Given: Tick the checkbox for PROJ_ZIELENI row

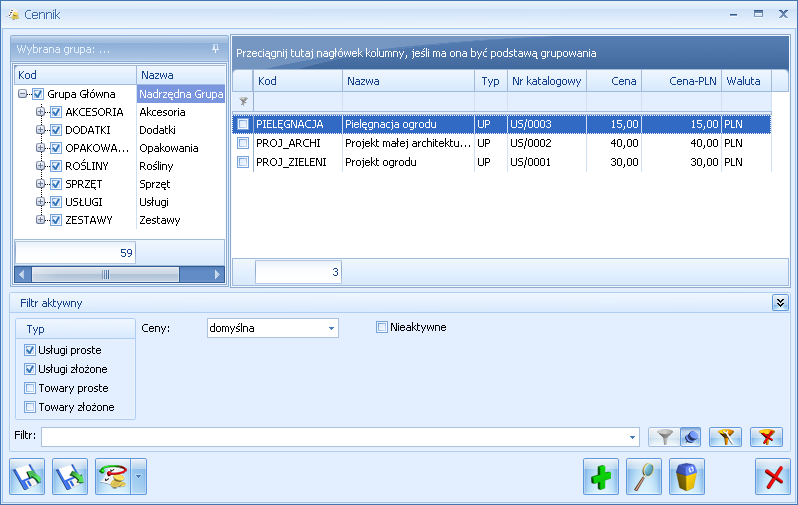Looking at the screenshot, I should (243, 162).
